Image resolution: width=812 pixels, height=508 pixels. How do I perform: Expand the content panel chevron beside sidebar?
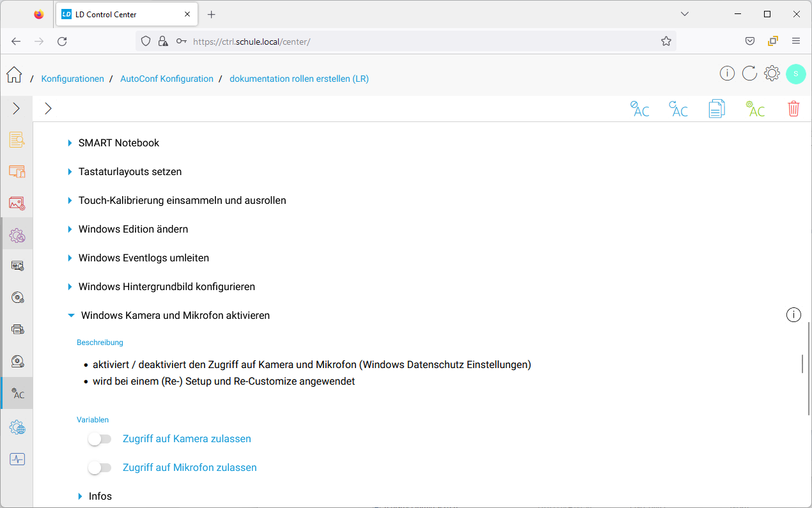pyautogui.click(x=48, y=109)
